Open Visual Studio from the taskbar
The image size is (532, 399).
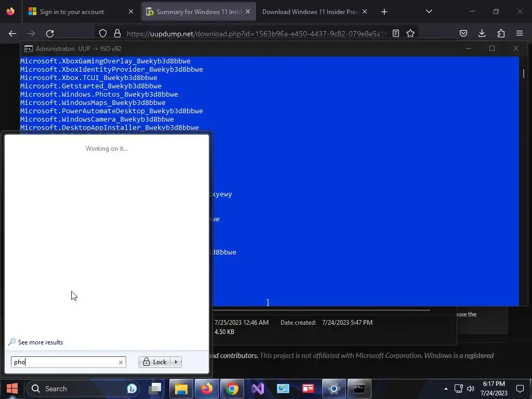[x=258, y=389]
